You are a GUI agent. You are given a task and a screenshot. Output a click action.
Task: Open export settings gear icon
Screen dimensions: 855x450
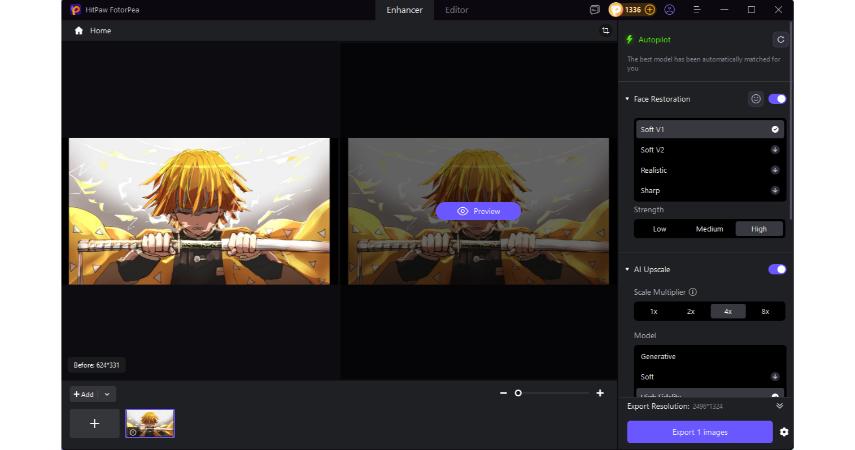784,432
